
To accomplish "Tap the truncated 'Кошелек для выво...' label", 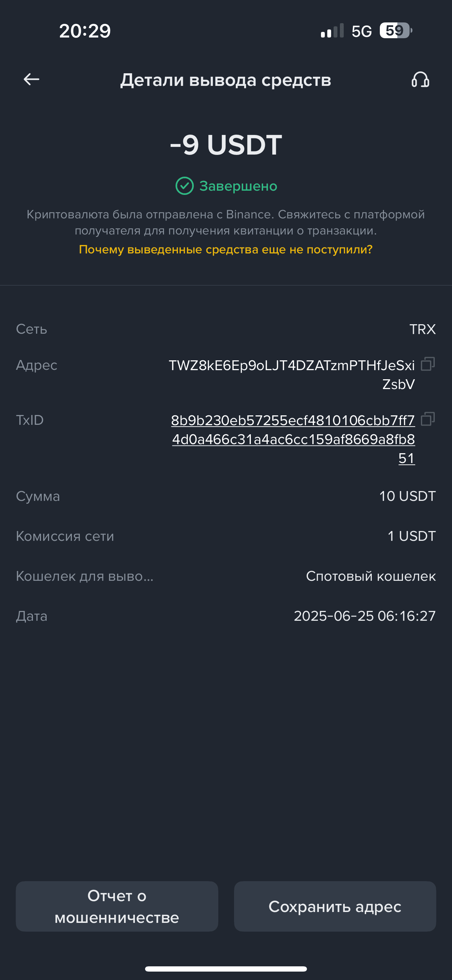I will click(84, 576).
